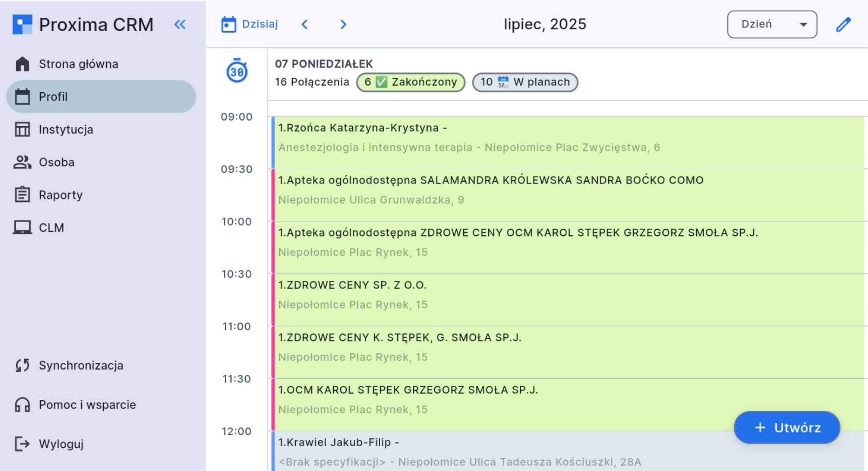The image size is (868, 471).
Task: Go to previous day arrow
Action: click(x=305, y=25)
